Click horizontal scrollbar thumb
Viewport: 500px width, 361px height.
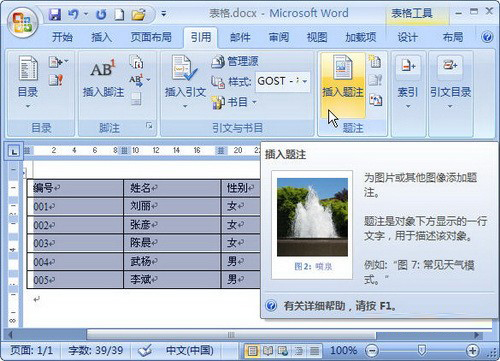click(231, 335)
